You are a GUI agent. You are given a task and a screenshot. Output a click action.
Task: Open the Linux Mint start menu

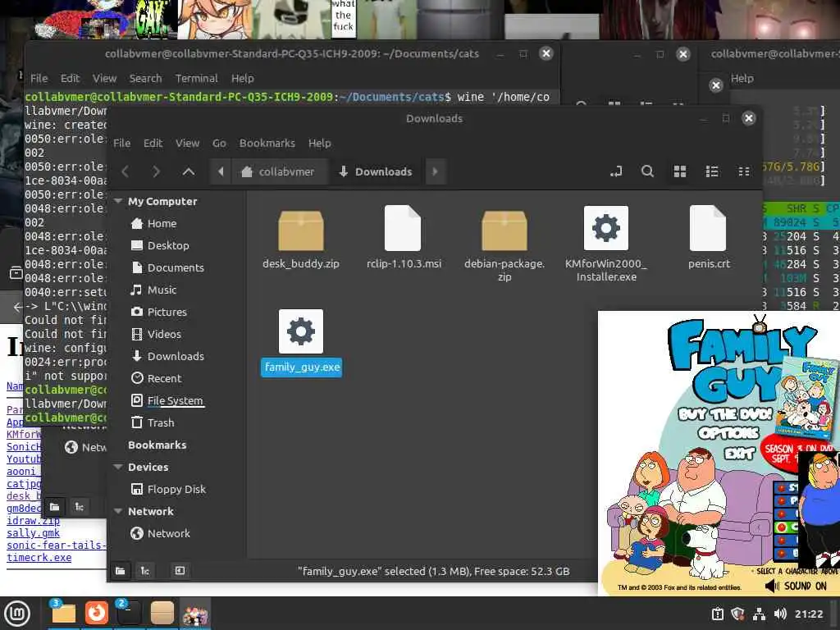click(x=17, y=614)
